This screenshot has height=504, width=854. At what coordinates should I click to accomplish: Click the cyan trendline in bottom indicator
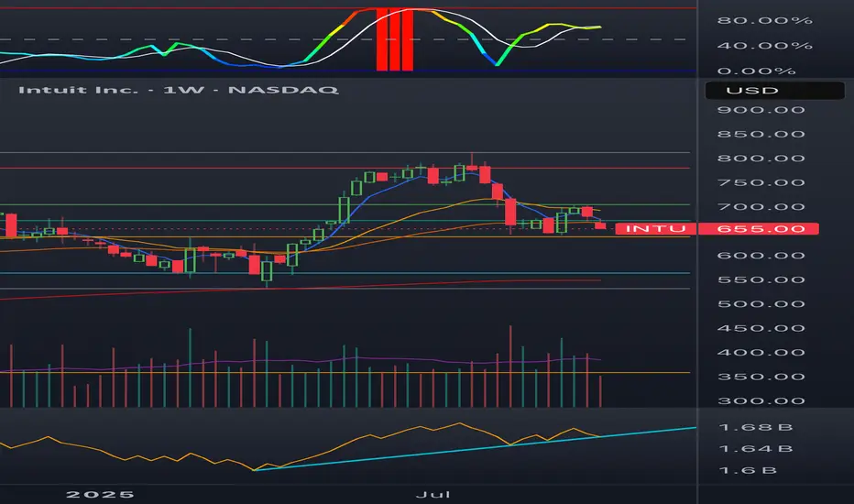[475, 449]
